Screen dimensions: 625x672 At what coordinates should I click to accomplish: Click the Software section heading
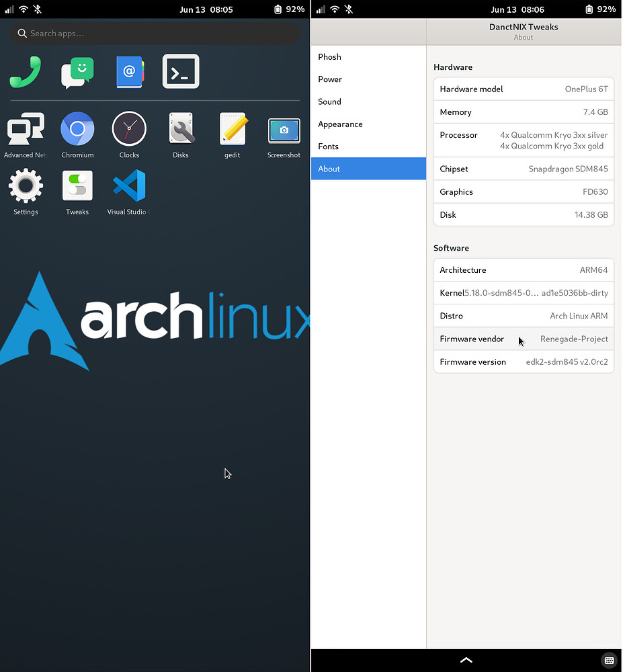click(x=451, y=248)
